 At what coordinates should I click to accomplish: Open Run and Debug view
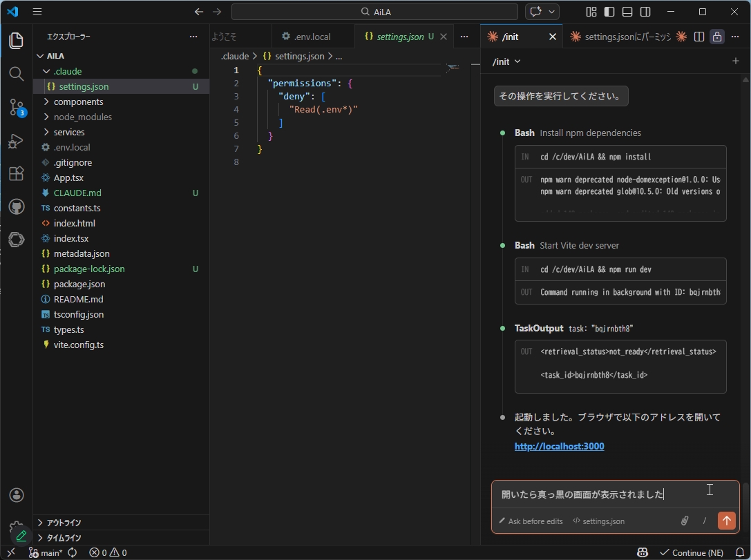[16, 141]
